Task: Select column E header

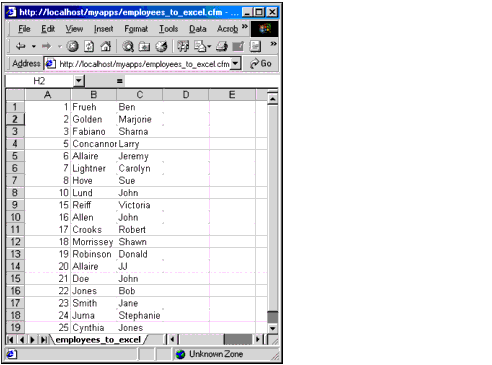Action: coord(232,95)
